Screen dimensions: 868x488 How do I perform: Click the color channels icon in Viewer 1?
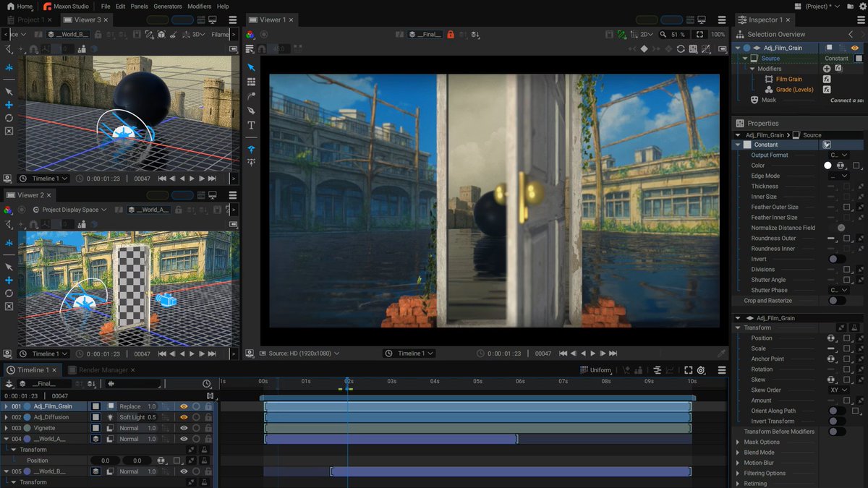click(250, 34)
